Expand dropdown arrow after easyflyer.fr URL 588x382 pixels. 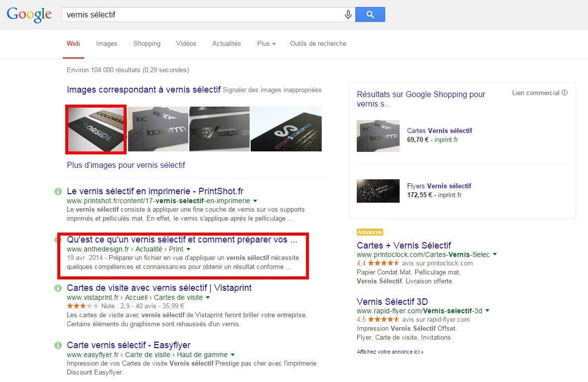point(233,355)
